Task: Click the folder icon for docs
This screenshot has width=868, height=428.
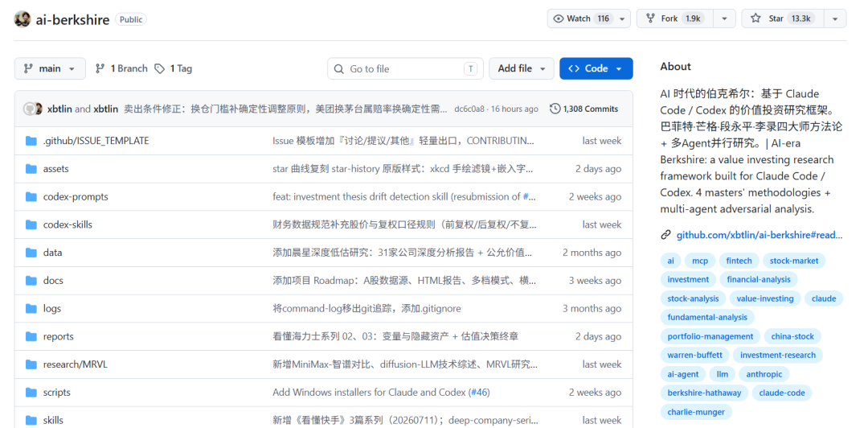Action: (31, 281)
